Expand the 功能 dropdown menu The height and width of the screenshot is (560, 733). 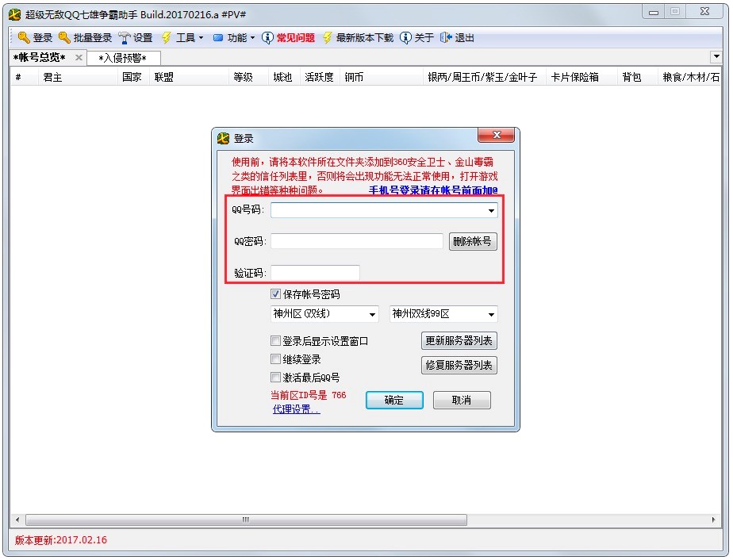tap(234, 37)
